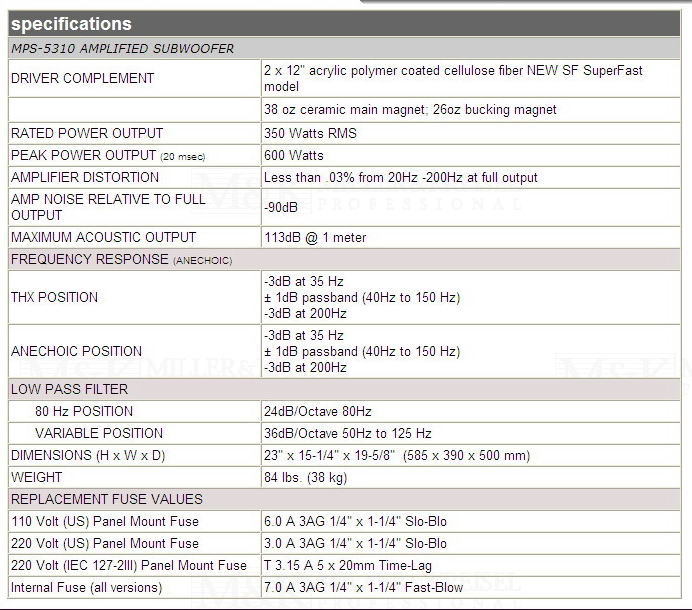Click 'Internal Fuse (all versions)' label
The height and width of the screenshot is (610, 692).
pos(86,587)
